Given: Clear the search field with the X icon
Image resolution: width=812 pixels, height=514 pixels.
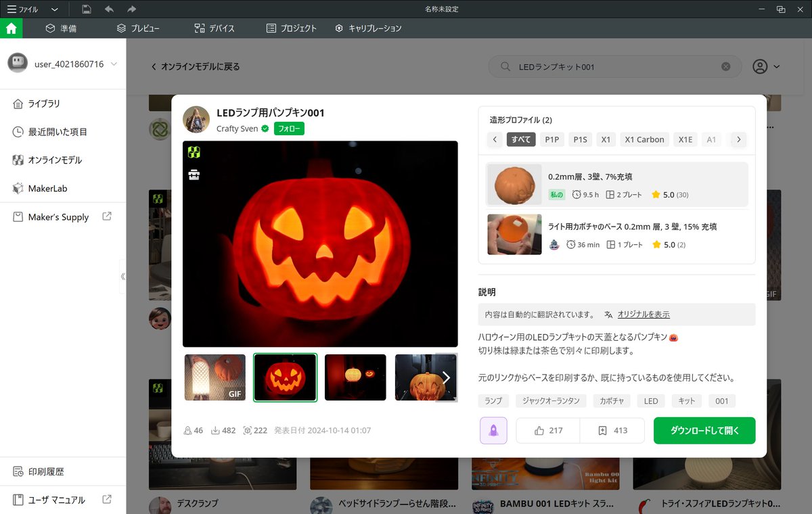Looking at the screenshot, I should (x=726, y=66).
